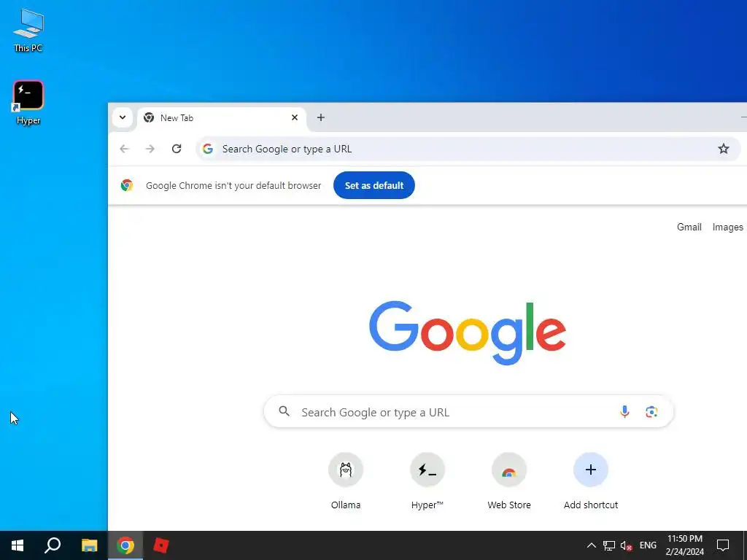The width and height of the screenshot is (747, 560).
Task: Select the Hyper desktop shortcut
Action: click(x=28, y=102)
